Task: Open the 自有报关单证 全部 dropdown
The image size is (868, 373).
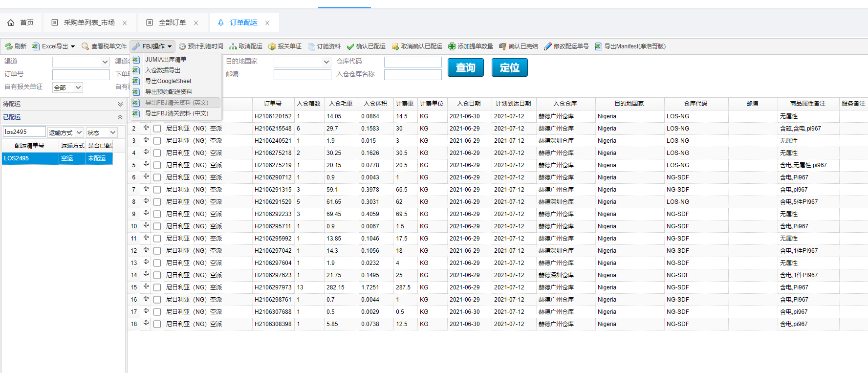Action: click(x=68, y=88)
